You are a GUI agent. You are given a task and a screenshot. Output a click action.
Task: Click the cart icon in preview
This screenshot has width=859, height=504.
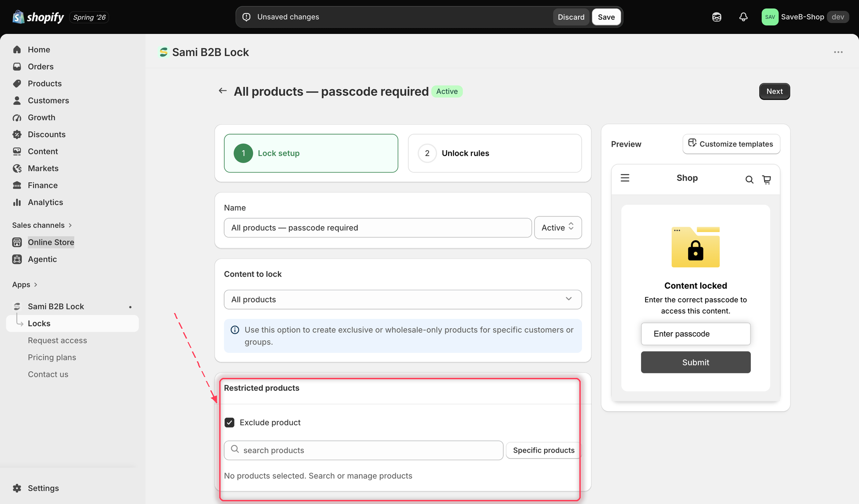click(x=766, y=179)
